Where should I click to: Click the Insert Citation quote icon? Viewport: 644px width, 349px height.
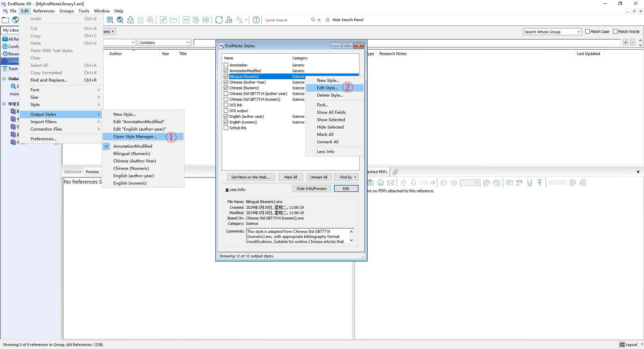point(186,20)
